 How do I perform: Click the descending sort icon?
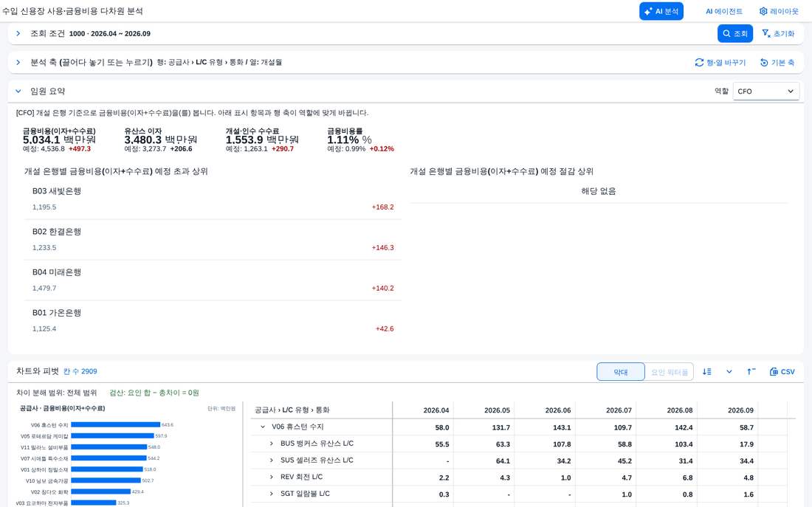707,372
